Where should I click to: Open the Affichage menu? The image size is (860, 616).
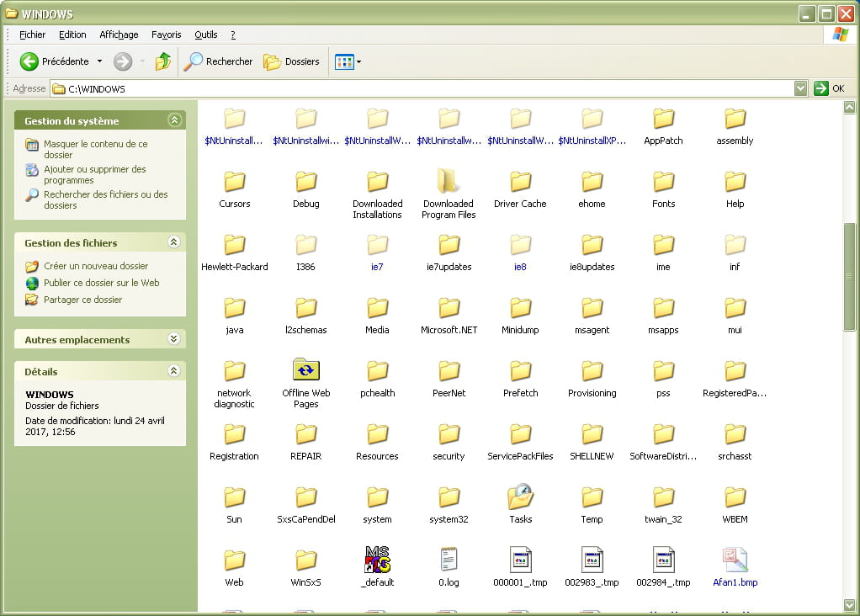coord(119,35)
